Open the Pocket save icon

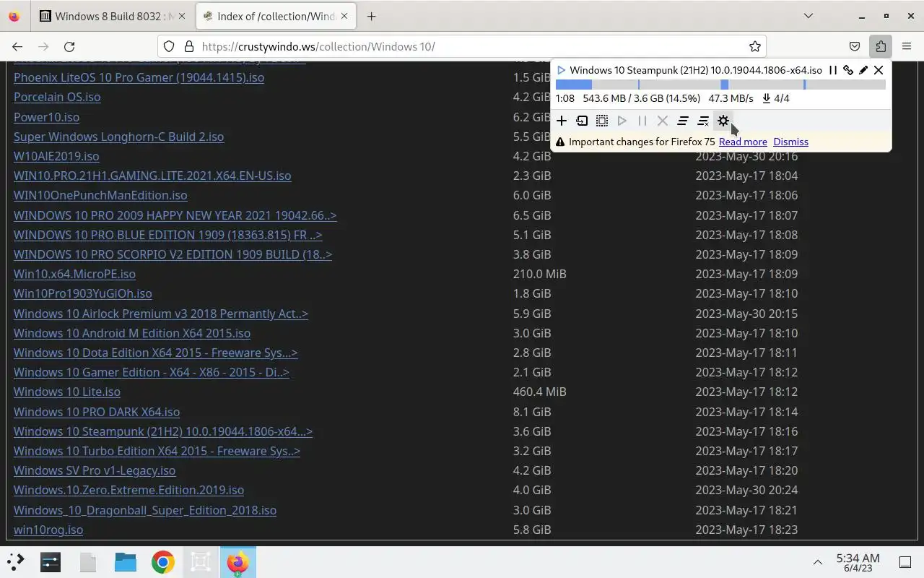pyautogui.click(x=855, y=46)
